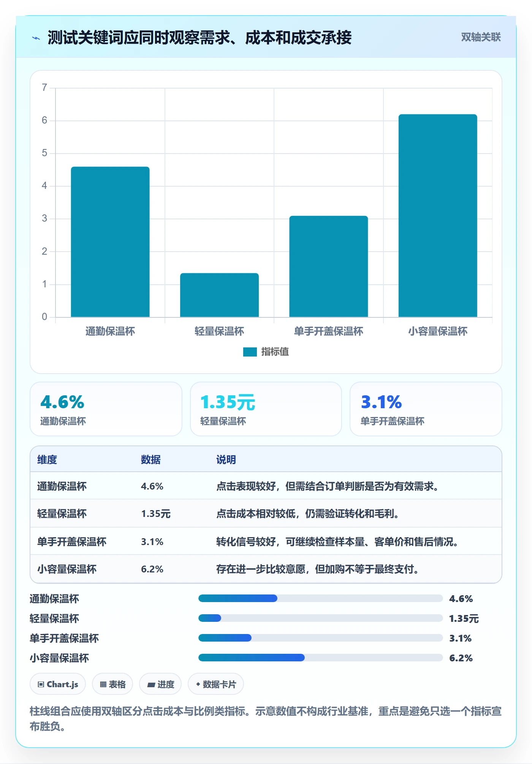Select the 单手开盖保温杯 table row cell
Screen dimensions: 532x764
click(x=72, y=542)
